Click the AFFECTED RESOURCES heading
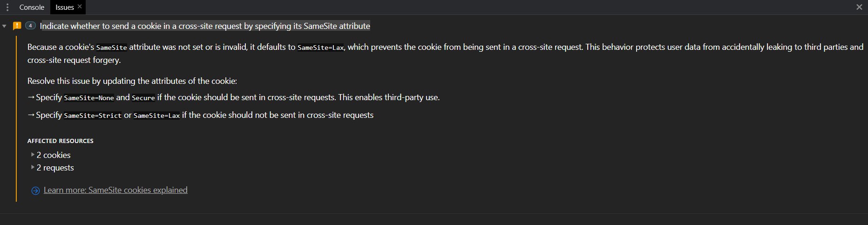The width and height of the screenshot is (868, 225). pyautogui.click(x=61, y=141)
